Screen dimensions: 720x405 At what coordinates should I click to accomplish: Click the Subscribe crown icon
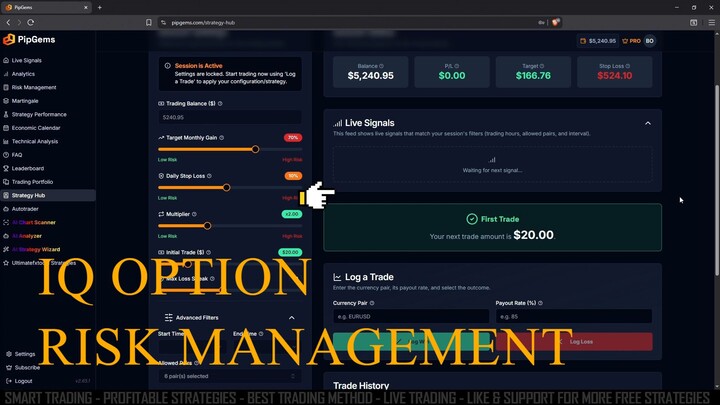9,367
